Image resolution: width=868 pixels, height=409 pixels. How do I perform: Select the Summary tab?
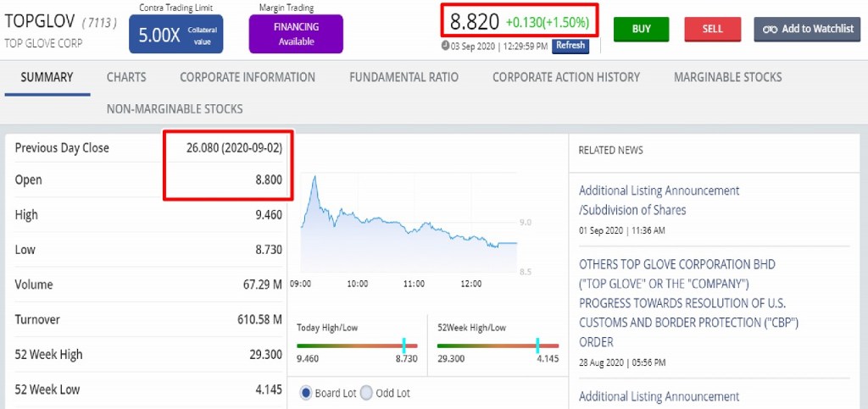(47, 77)
